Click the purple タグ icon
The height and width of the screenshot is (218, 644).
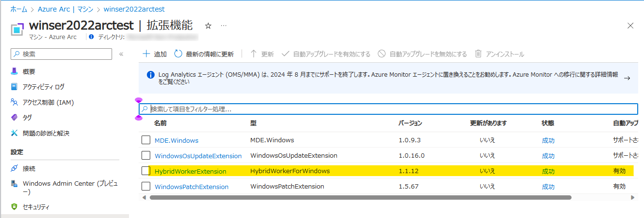tap(14, 118)
